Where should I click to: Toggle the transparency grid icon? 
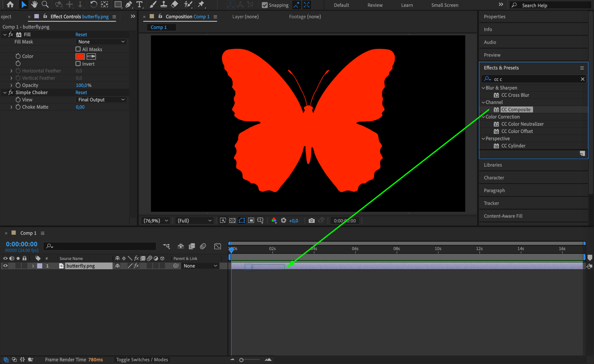[x=232, y=221]
